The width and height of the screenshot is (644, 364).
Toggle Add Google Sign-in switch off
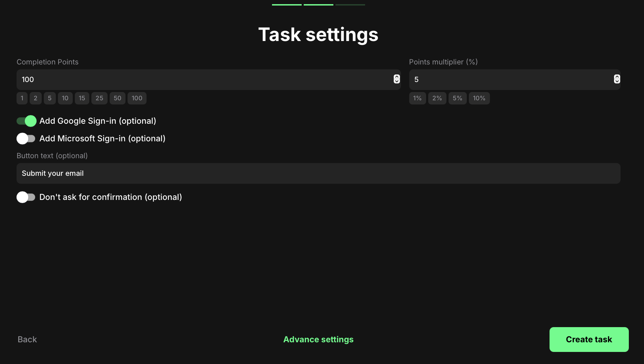pyautogui.click(x=26, y=121)
